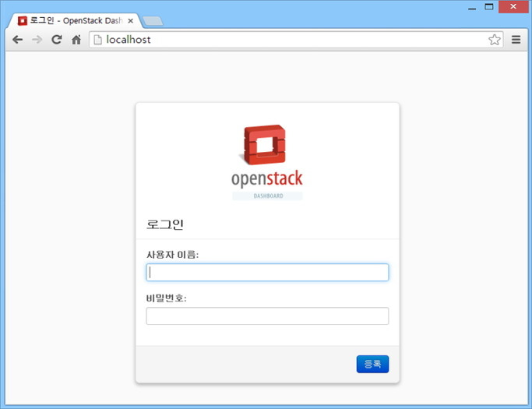Screen dimensions: 532x409
Task: Reload the page with the refresh icon
Action: [57, 40]
